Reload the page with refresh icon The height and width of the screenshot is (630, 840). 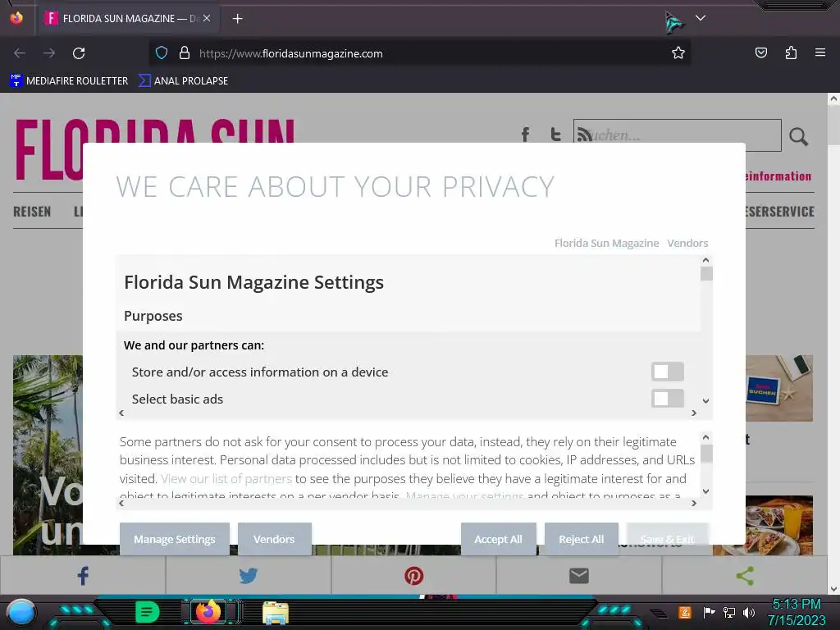pyautogui.click(x=79, y=53)
